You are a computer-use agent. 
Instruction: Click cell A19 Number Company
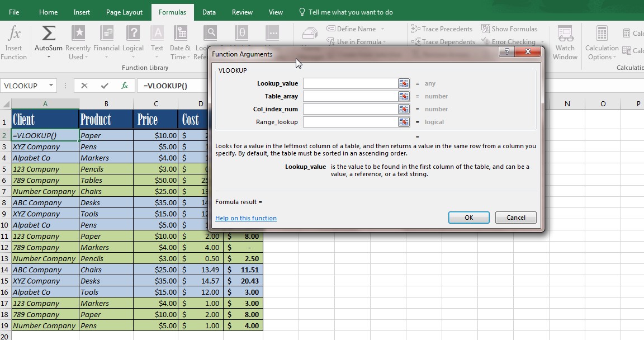[45, 325]
